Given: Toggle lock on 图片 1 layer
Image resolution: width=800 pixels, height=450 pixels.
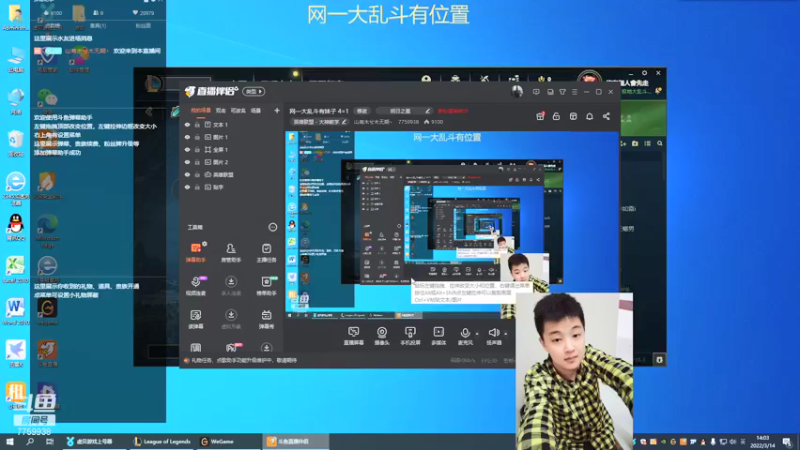Looking at the screenshot, I should 197,137.
